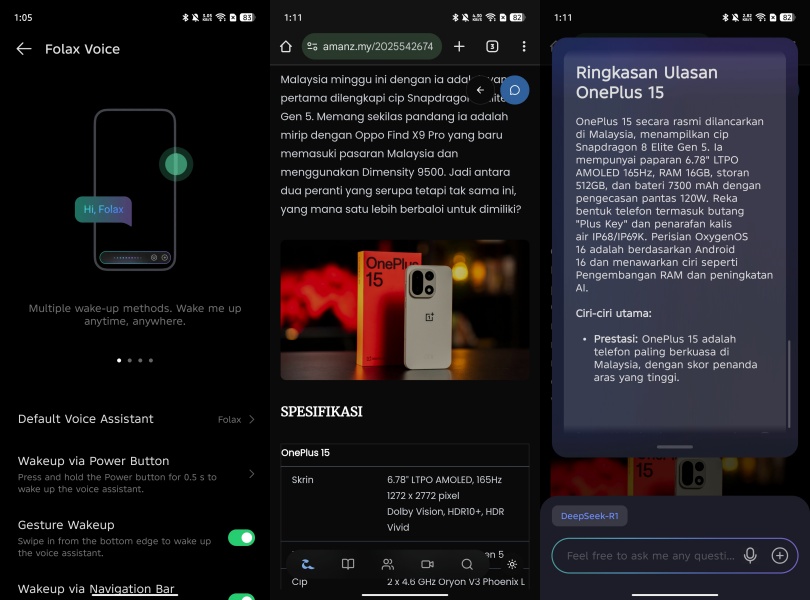Open new browser tab with plus icon
The width and height of the screenshot is (810, 600).
(459, 47)
